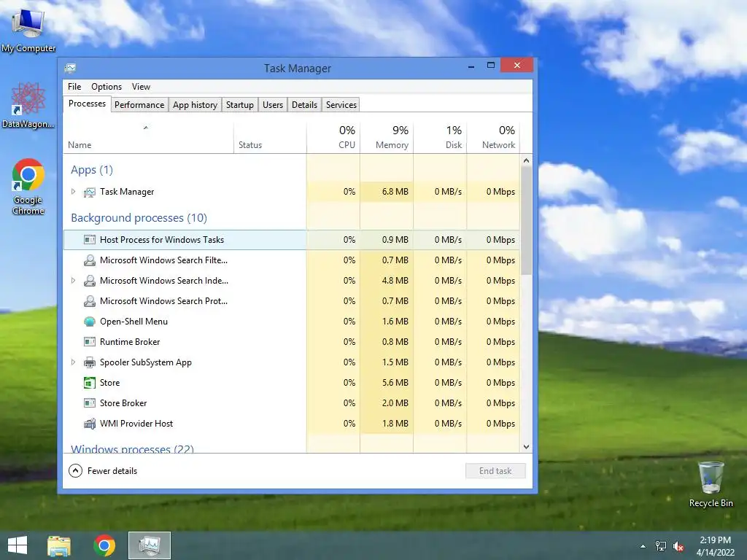This screenshot has width=747, height=560.
Task: Open the Recycle Bin on desktop
Action: (711, 484)
